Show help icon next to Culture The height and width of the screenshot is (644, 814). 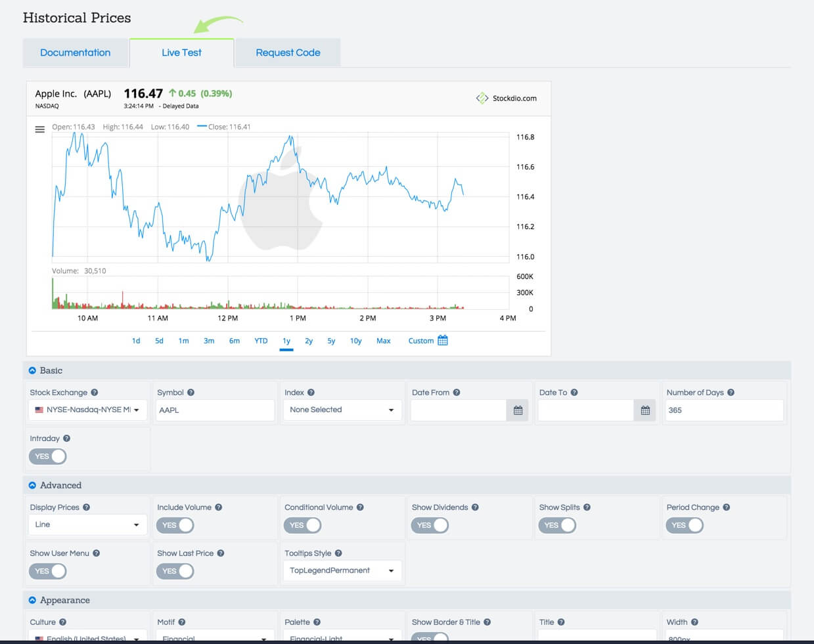(x=62, y=622)
